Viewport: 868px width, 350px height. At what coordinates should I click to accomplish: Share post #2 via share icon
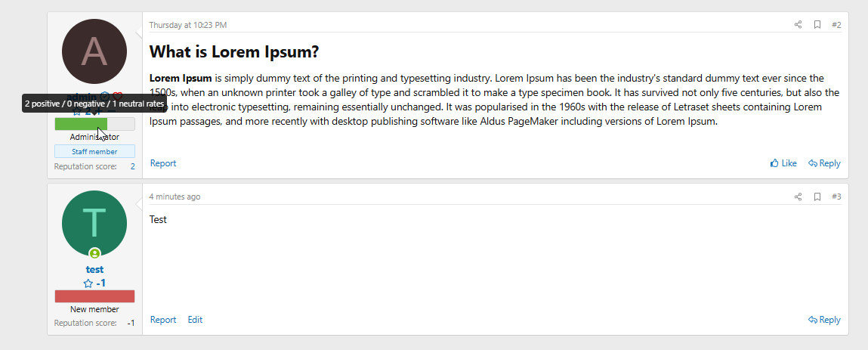coord(798,24)
